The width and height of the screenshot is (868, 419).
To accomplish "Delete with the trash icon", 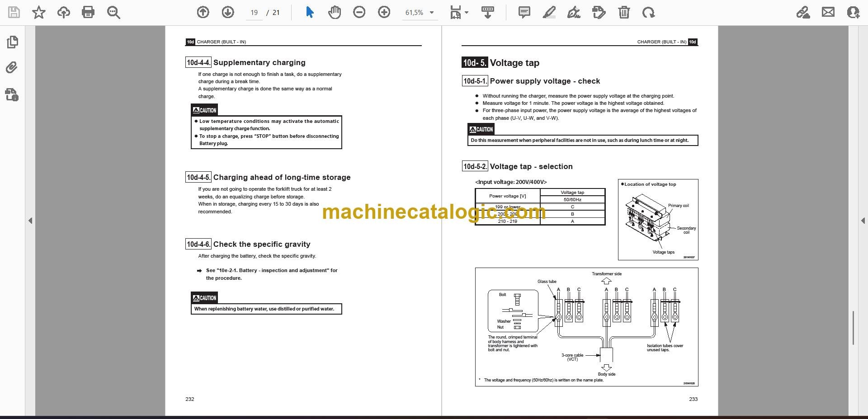I will click(624, 12).
